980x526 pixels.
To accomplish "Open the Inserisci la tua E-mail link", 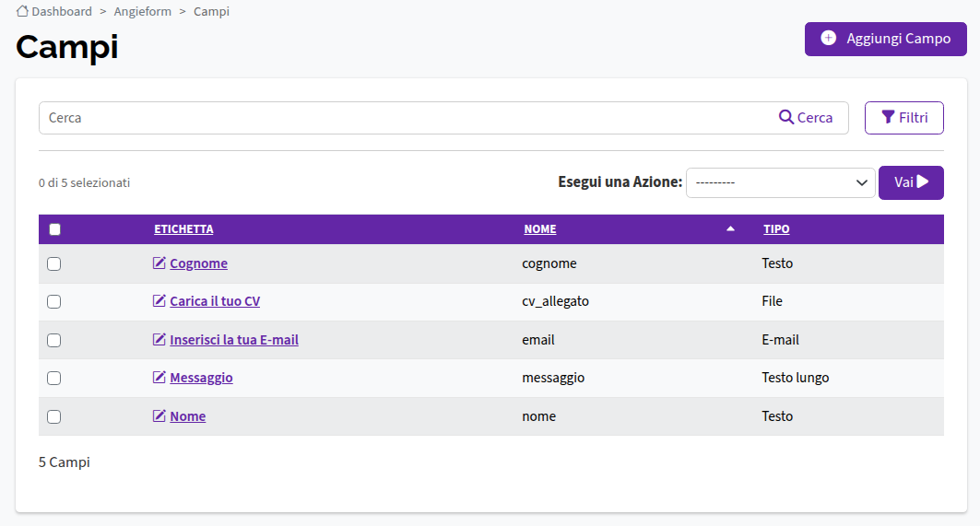I will pos(234,340).
